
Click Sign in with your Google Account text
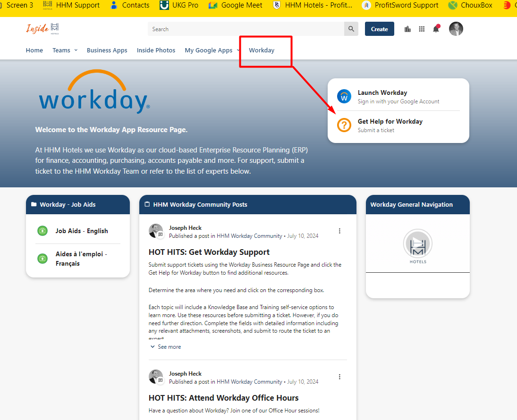(x=398, y=101)
